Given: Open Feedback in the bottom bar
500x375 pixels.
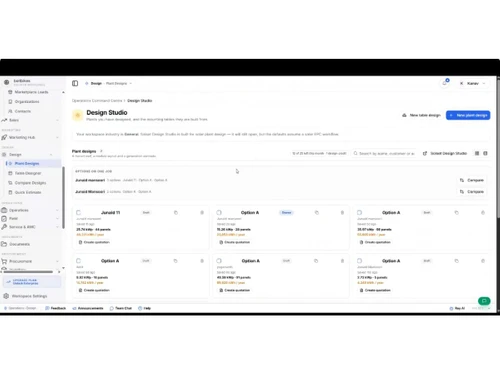Looking at the screenshot, I should click(56, 308).
